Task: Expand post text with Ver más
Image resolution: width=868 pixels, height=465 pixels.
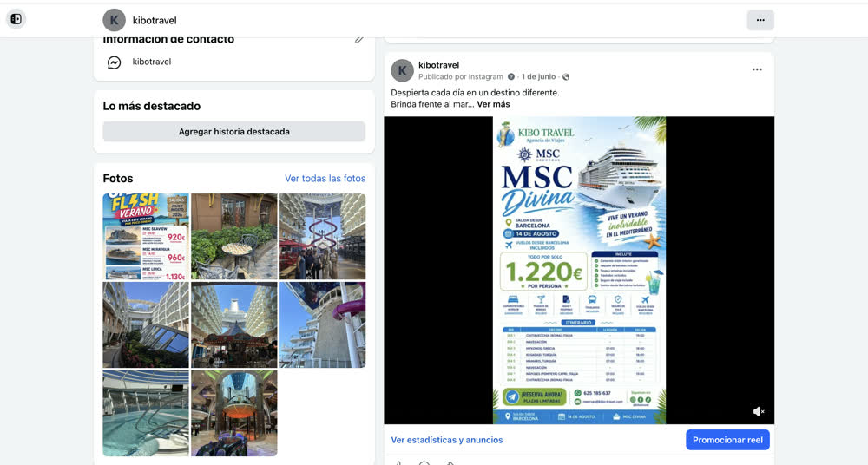Action: [493, 104]
